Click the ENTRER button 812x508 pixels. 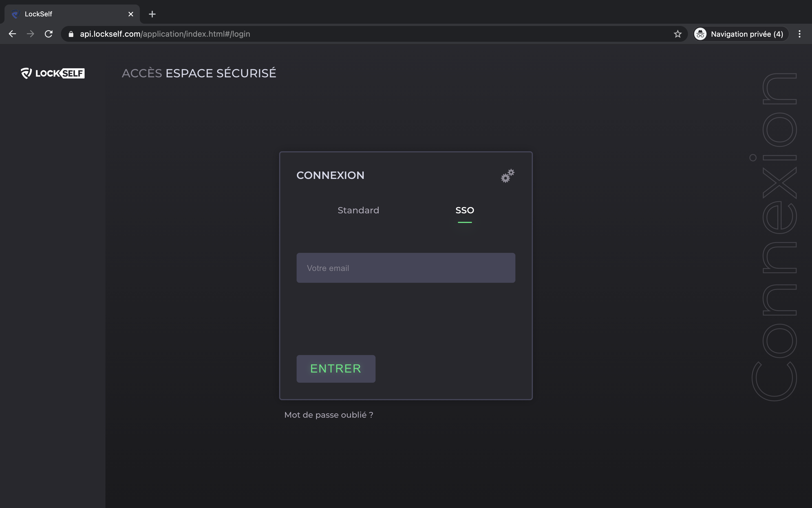click(336, 369)
